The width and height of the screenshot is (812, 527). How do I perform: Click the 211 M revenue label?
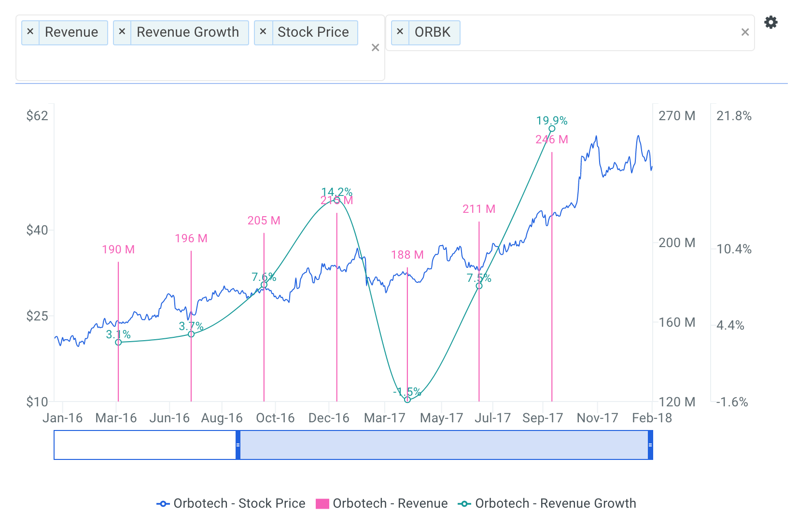click(x=479, y=209)
